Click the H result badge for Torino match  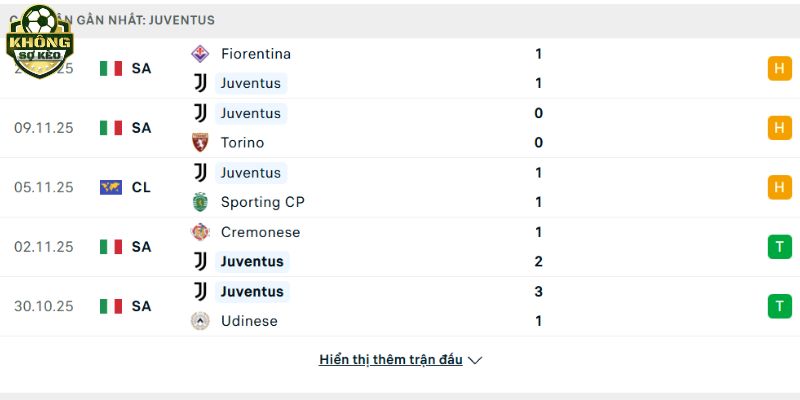pos(779,128)
